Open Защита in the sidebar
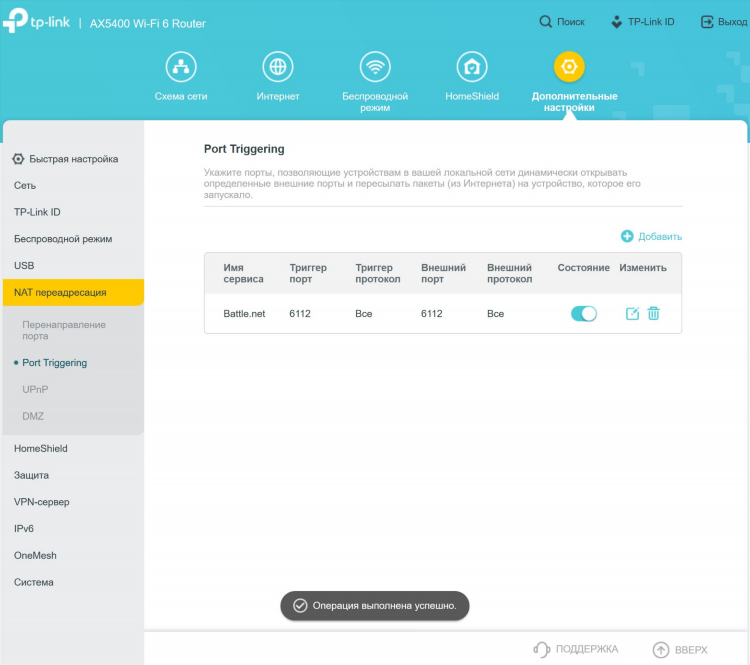 click(32, 475)
